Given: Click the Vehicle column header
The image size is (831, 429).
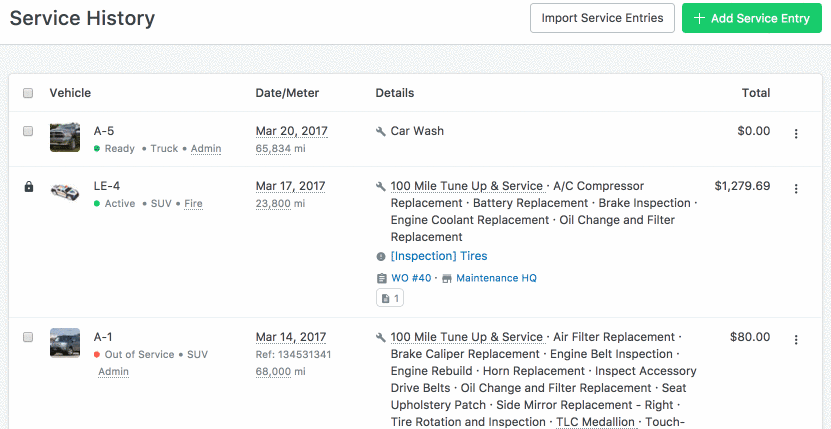Looking at the screenshot, I should [x=70, y=93].
